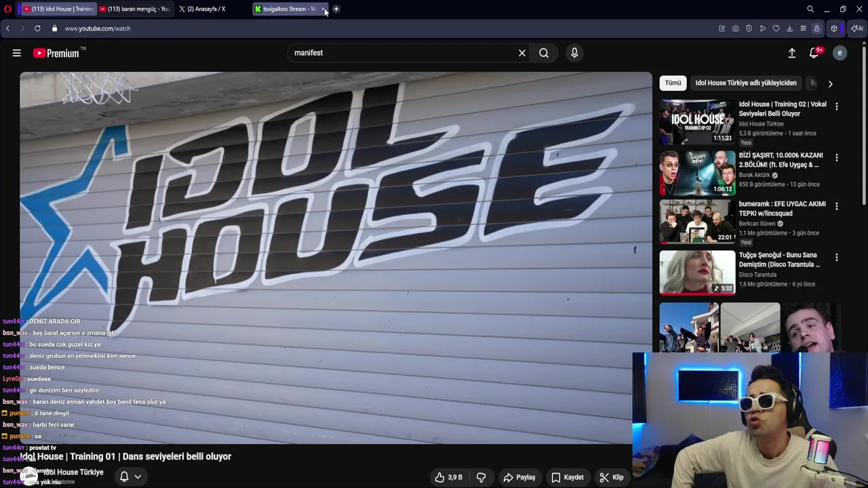Click the Paylaş share button
The width and height of the screenshot is (868, 488).
[519, 477]
